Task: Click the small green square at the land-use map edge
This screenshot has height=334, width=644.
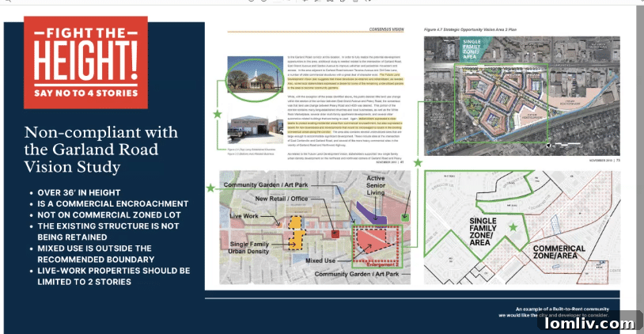Action: 405,218
